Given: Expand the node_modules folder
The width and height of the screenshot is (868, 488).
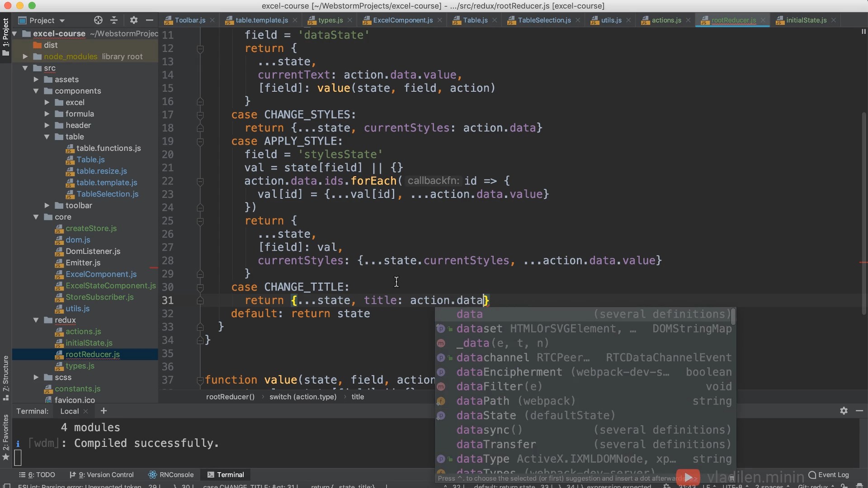Looking at the screenshot, I should click(x=25, y=56).
